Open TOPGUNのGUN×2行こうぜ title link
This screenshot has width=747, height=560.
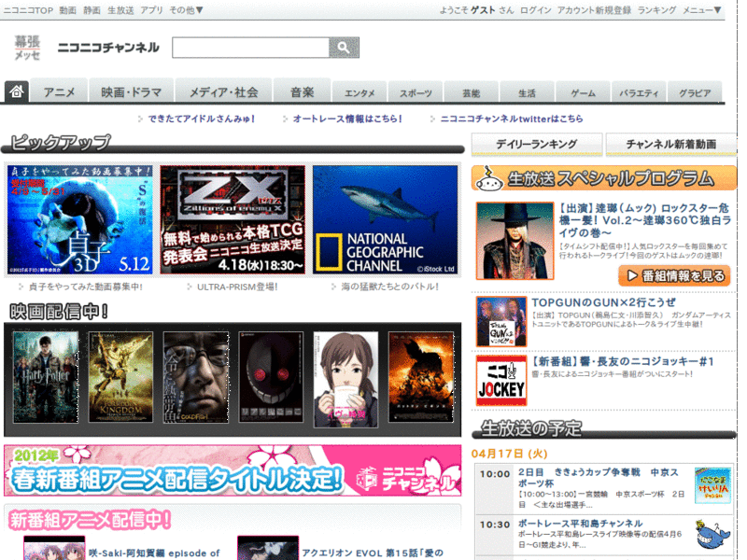click(x=603, y=302)
